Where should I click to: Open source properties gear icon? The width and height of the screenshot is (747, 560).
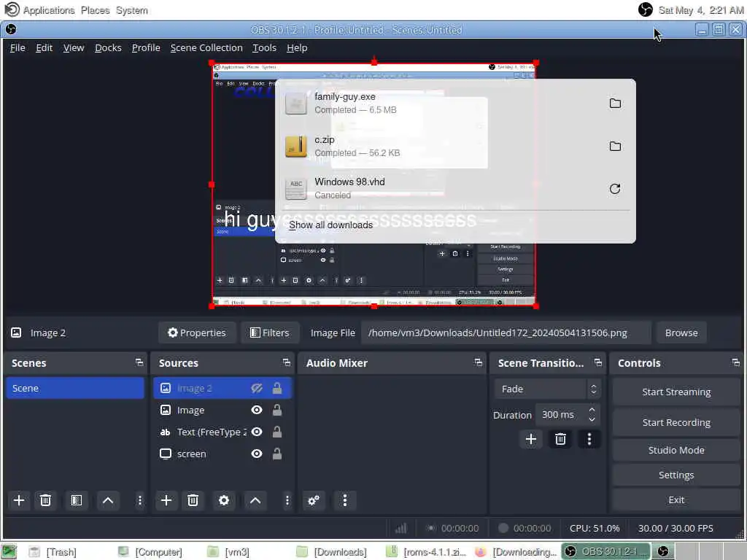224,500
